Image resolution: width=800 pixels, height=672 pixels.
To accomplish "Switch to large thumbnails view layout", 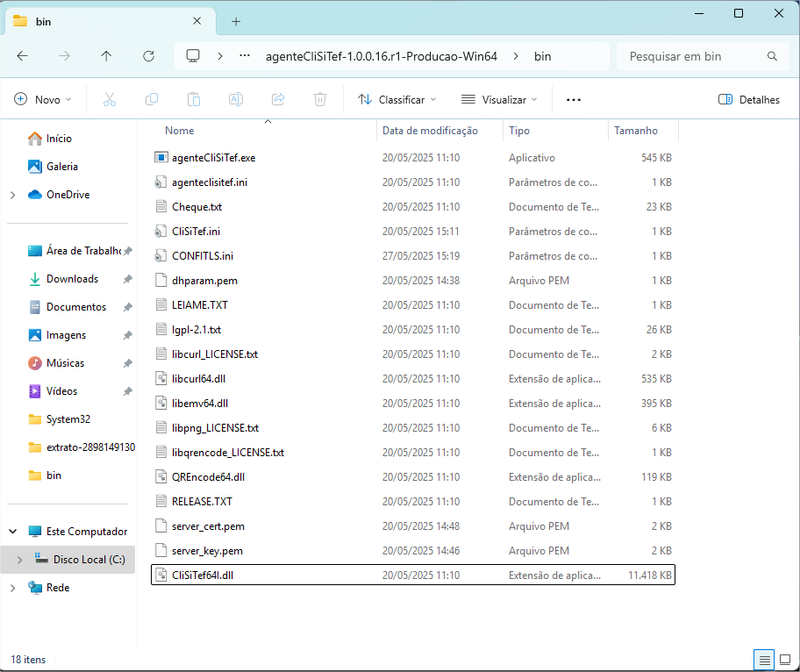I will 783,659.
